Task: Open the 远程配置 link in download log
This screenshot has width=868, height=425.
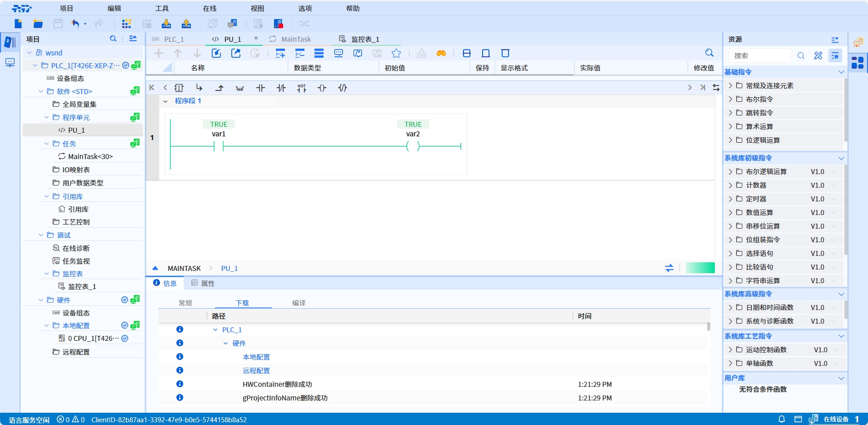Action: [x=256, y=370]
